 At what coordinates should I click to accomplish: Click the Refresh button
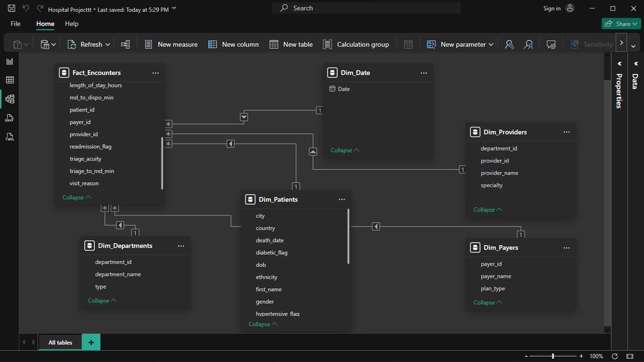[x=85, y=45]
